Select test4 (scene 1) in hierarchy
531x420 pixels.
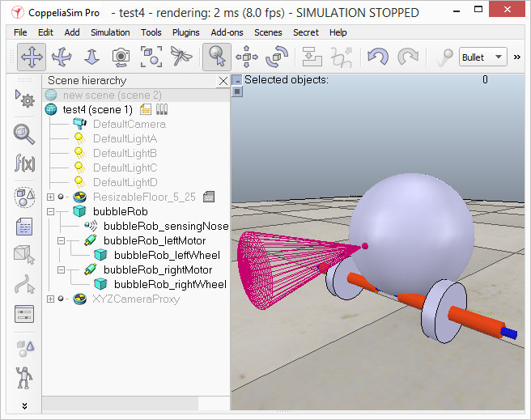97,110
